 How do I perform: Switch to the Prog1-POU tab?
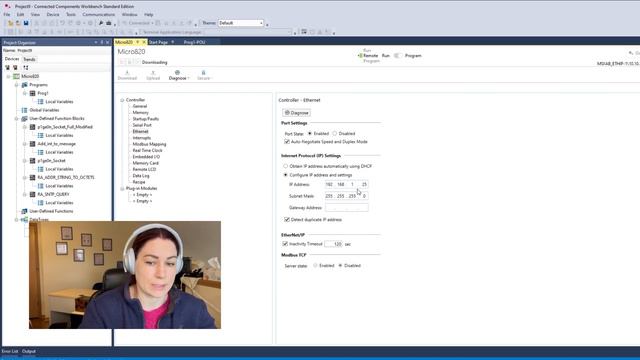[x=194, y=42]
